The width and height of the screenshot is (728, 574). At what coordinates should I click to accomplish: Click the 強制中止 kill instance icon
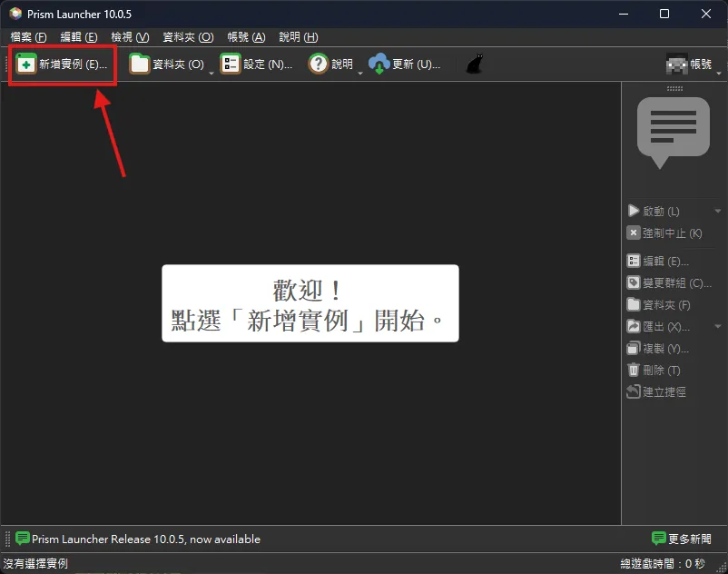(x=634, y=233)
